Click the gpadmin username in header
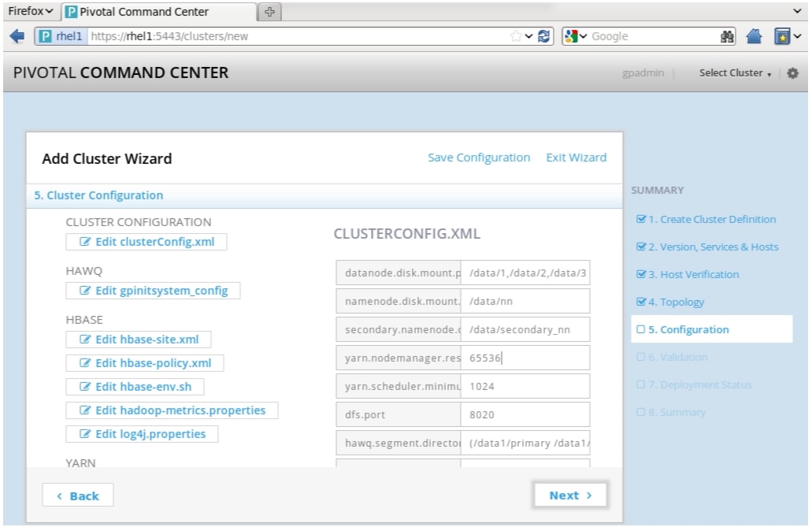 click(x=643, y=73)
